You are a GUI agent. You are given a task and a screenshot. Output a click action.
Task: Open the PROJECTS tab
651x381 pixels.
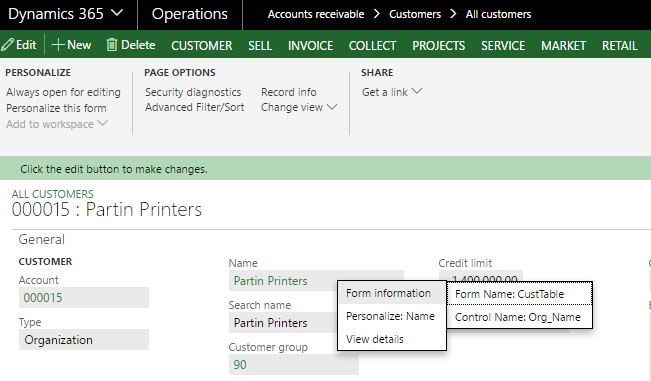click(x=438, y=45)
